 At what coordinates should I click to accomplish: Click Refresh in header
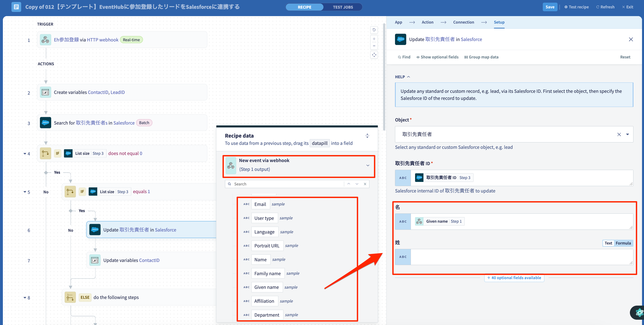click(x=605, y=7)
